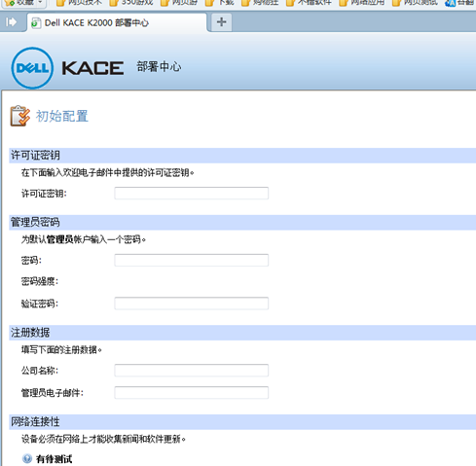Click the 填写下面的注册数据 instruction text

[x=61, y=350]
